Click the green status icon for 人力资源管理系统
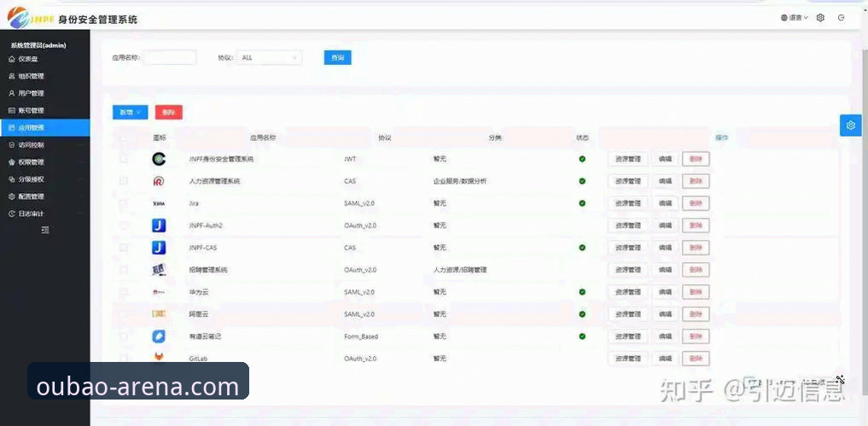868x426 pixels. point(582,181)
